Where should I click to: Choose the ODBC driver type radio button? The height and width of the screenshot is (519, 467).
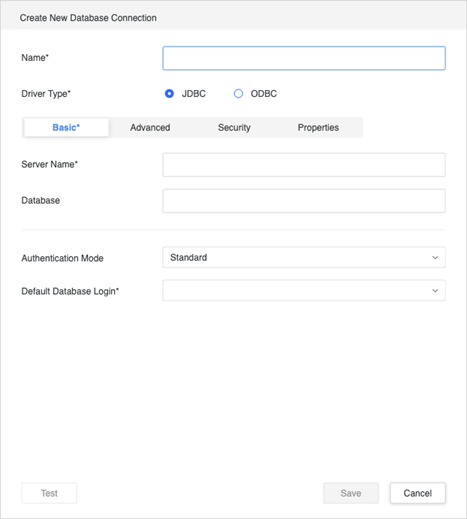(x=238, y=94)
